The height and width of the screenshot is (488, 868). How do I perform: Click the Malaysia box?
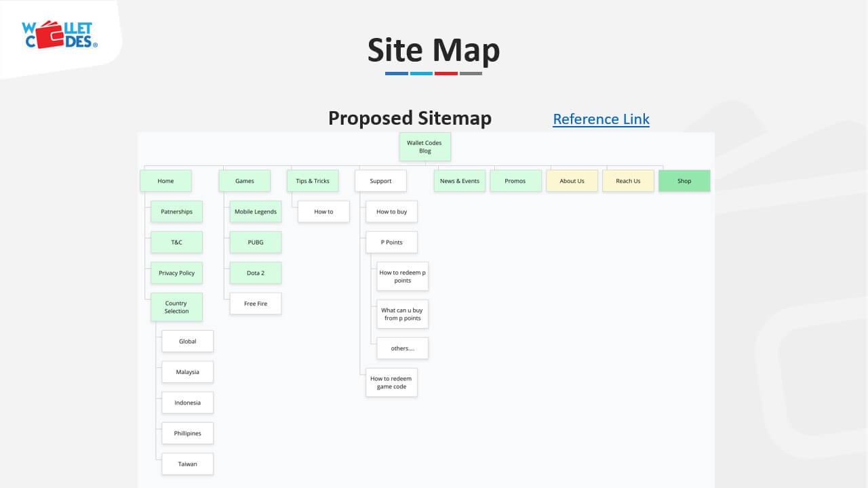tap(188, 372)
